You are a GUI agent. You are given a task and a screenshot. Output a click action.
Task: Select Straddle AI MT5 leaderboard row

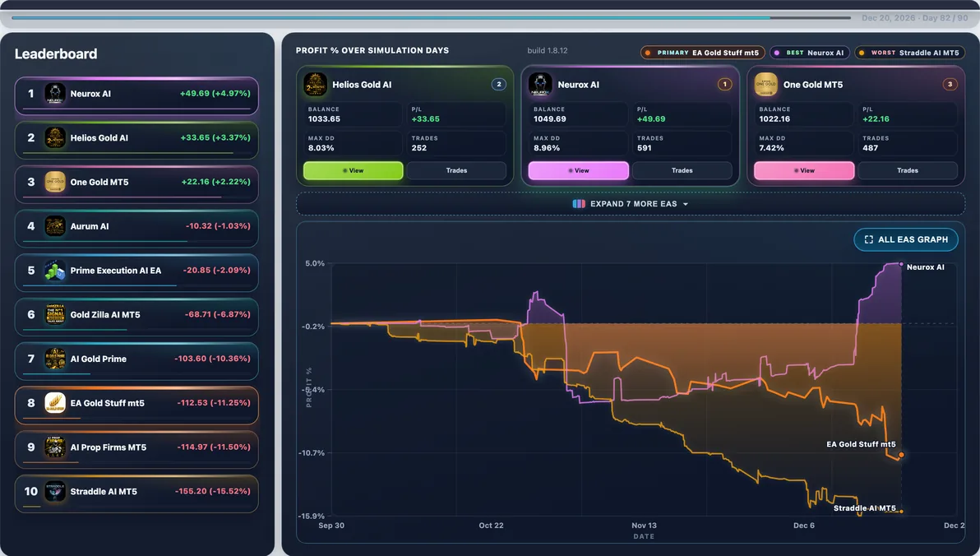click(x=136, y=493)
